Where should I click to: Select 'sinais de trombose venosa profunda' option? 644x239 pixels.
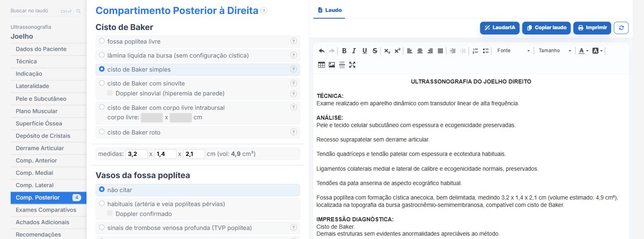102,227
